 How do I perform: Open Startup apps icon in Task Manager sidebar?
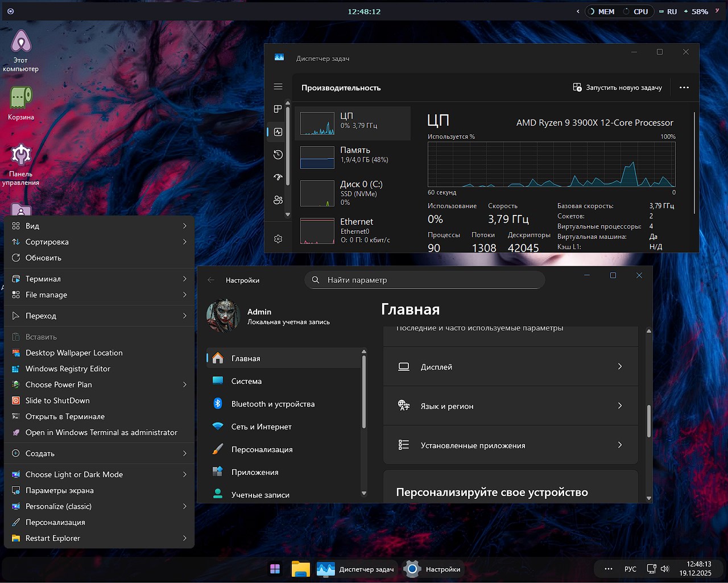pyautogui.click(x=278, y=177)
